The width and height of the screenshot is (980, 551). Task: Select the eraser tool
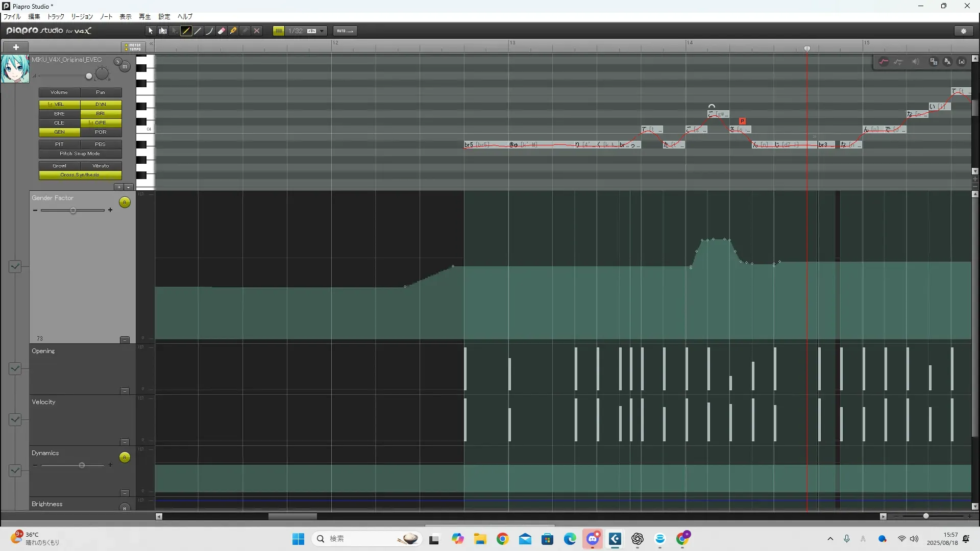pyautogui.click(x=222, y=31)
